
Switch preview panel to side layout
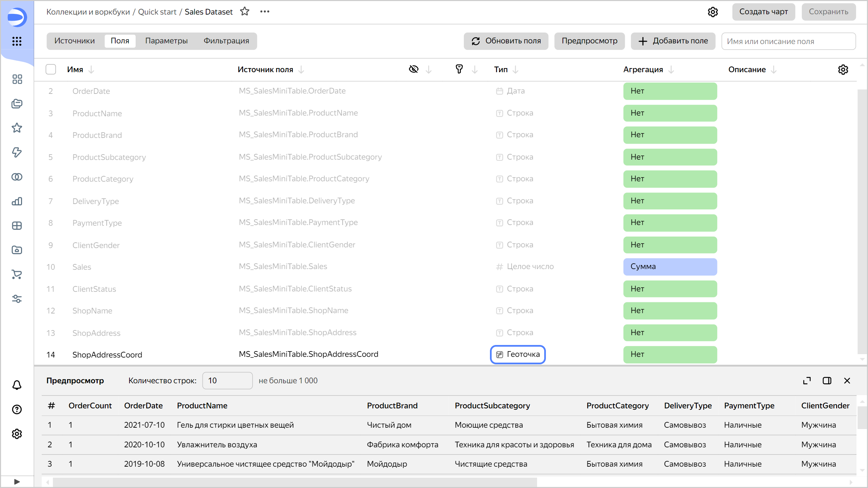827,381
